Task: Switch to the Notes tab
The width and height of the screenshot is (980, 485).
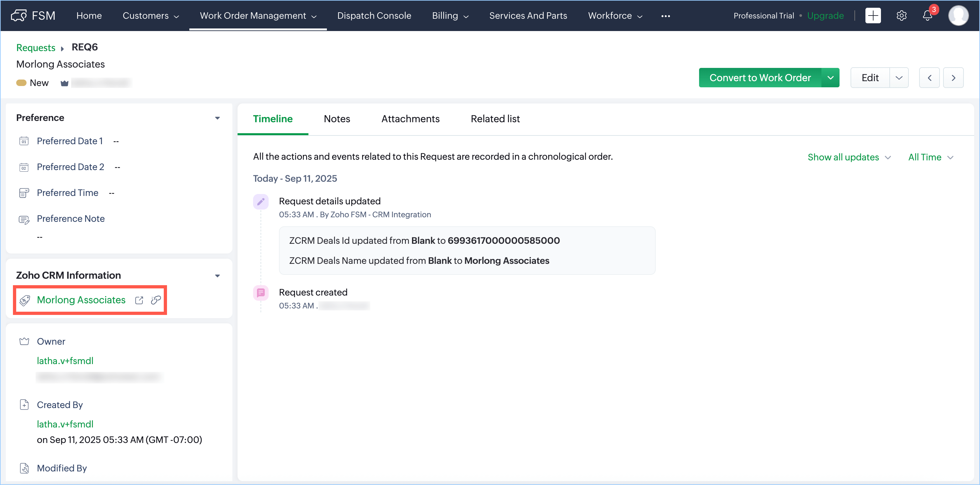Action: [x=337, y=119]
